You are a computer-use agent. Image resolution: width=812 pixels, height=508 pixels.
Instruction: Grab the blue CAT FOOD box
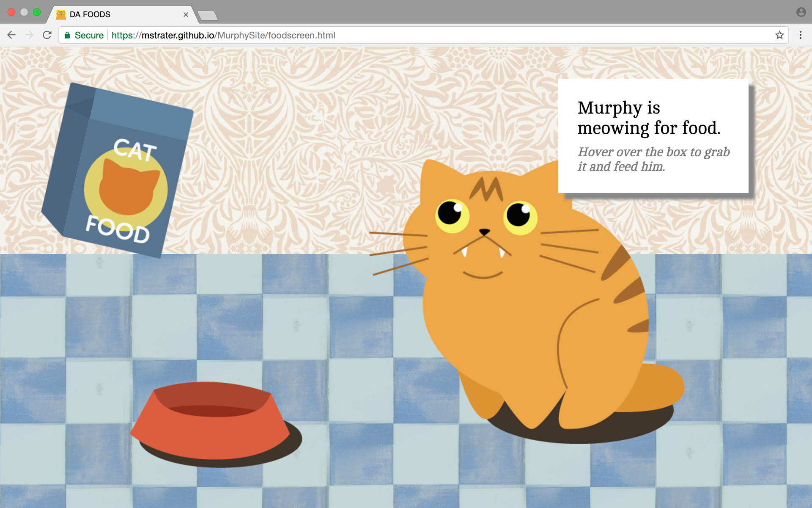coord(118,170)
